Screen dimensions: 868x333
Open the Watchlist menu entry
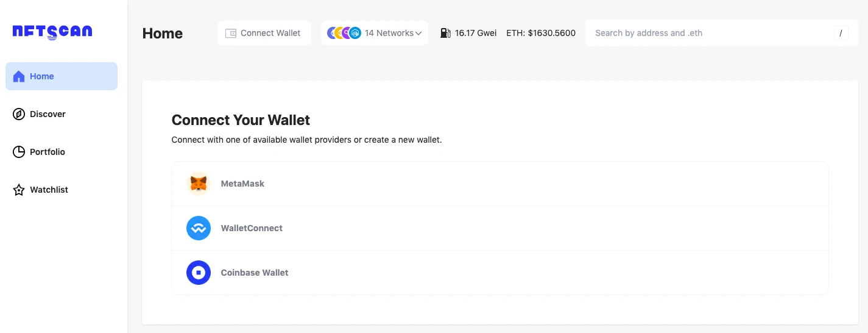[x=49, y=190]
